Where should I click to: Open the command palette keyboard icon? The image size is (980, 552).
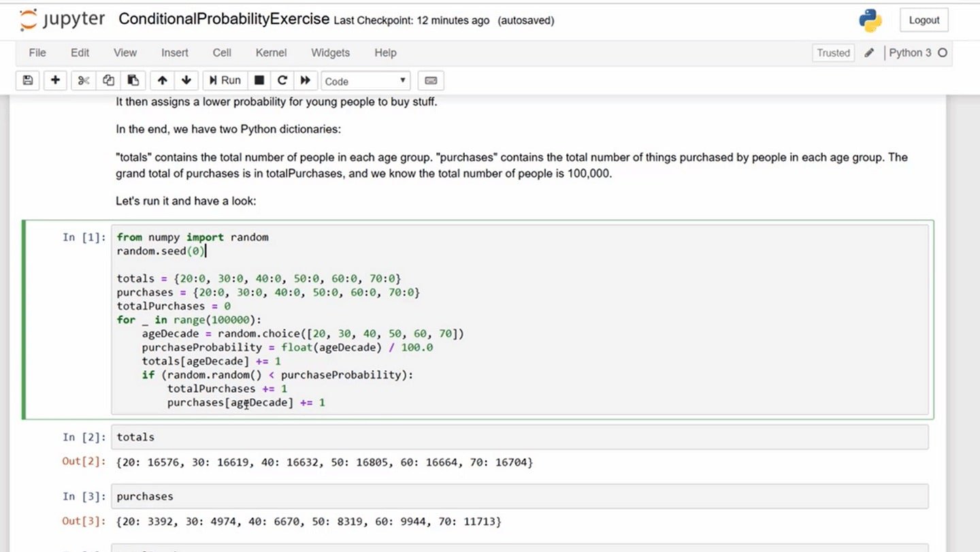pos(431,80)
